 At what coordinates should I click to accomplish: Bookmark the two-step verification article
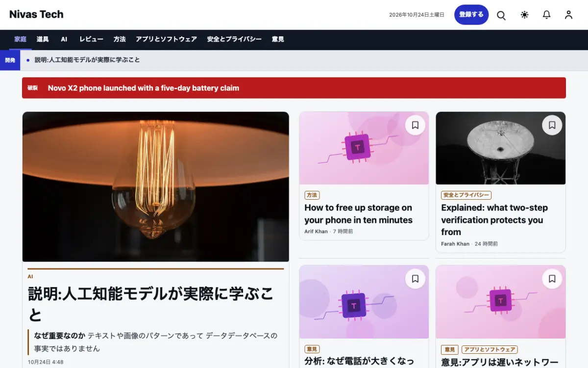[x=552, y=125]
